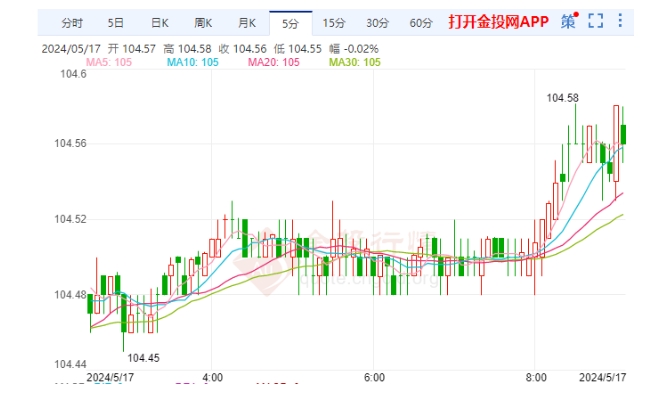Click the MA5: 105 legend label
The height and width of the screenshot is (401, 666).
(x=109, y=62)
